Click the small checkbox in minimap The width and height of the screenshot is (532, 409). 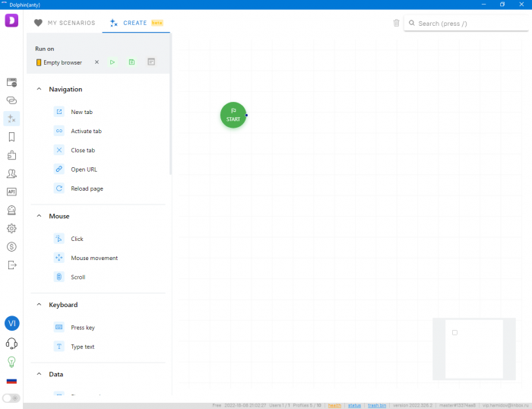click(x=454, y=333)
